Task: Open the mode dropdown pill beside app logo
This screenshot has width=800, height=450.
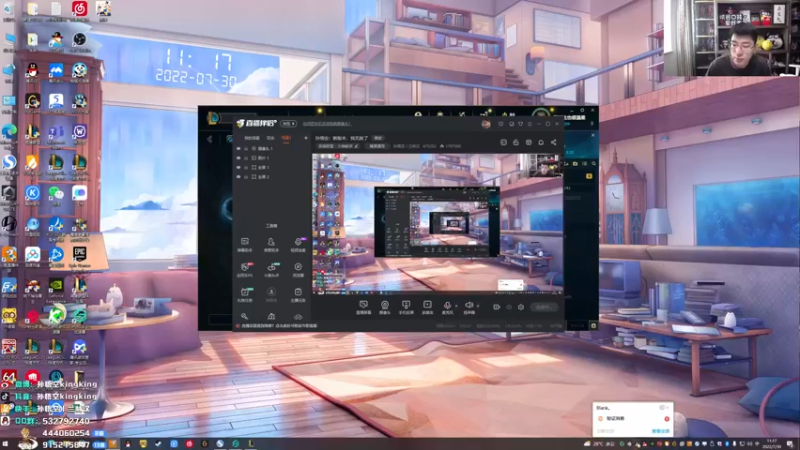Action: [x=288, y=123]
